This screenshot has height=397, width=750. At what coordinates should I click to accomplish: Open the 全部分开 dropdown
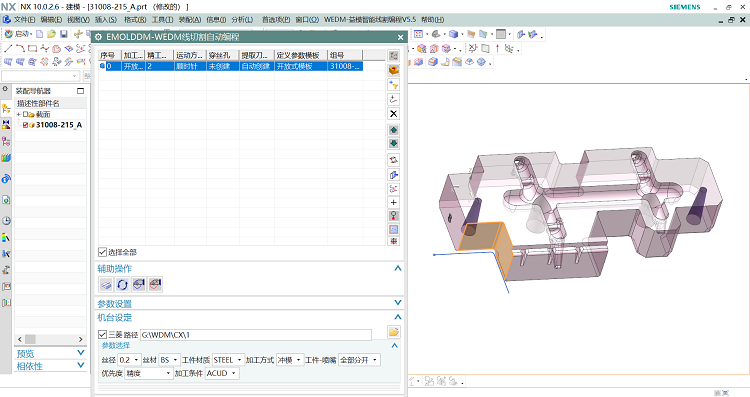[359, 360]
